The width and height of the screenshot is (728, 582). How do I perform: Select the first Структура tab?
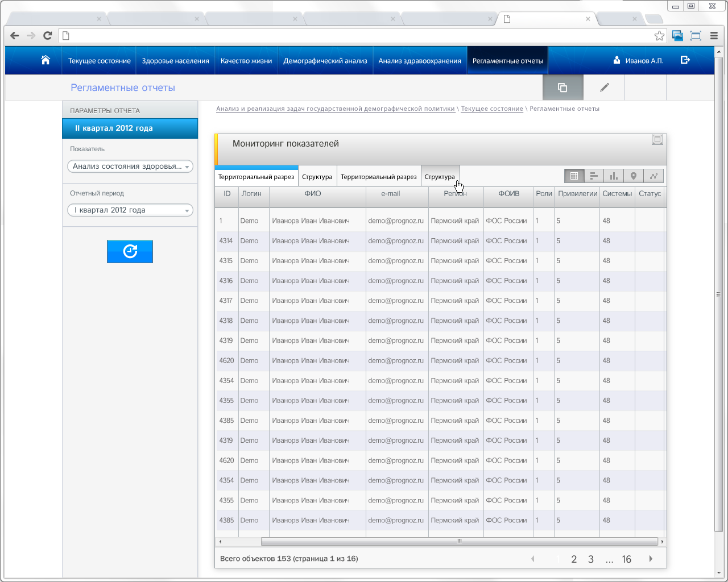317,177
